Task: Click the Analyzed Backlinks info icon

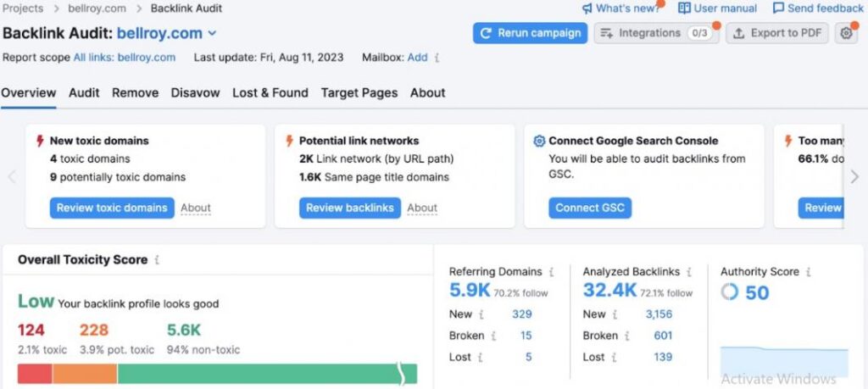Action: 689,272
